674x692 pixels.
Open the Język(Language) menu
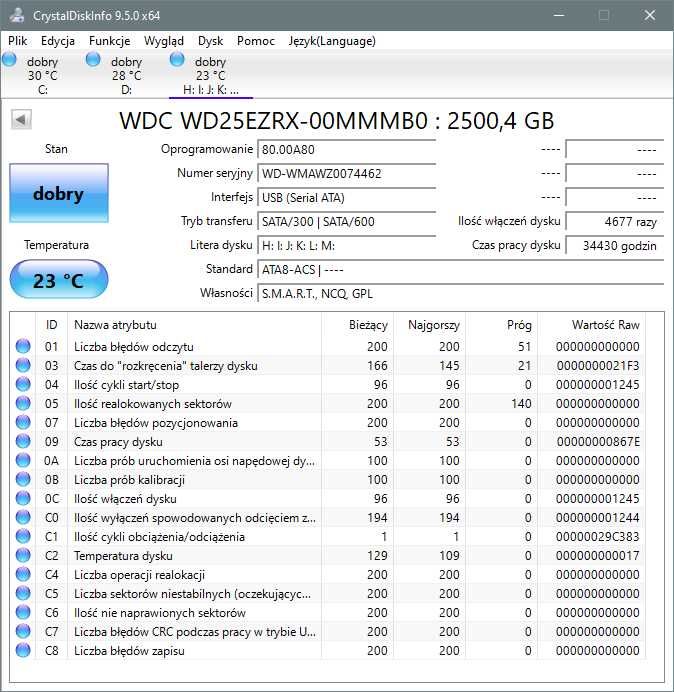(332, 41)
